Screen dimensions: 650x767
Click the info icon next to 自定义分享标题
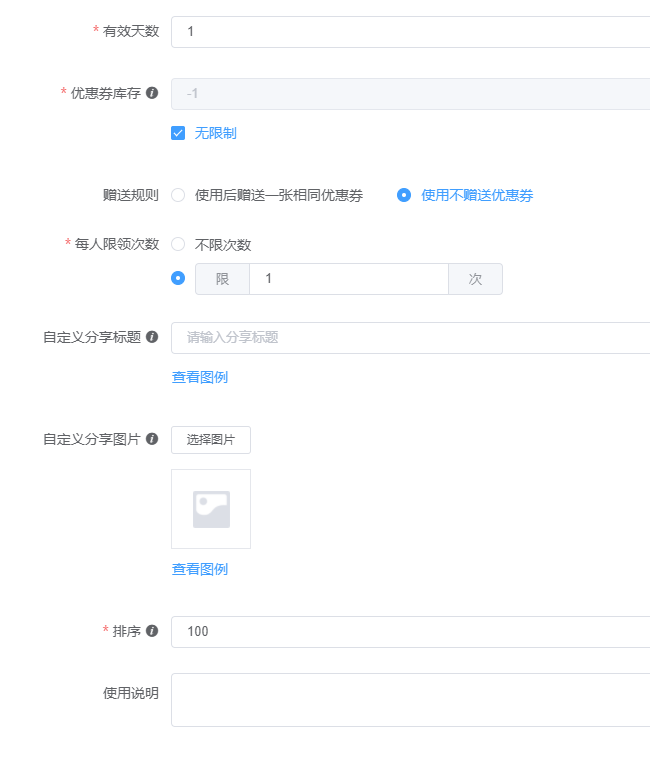152,337
